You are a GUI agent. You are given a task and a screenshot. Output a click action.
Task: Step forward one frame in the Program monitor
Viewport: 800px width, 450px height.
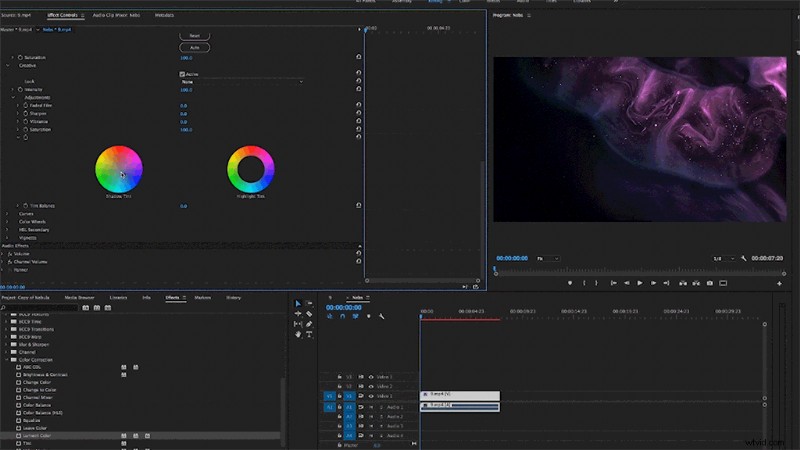point(653,283)
